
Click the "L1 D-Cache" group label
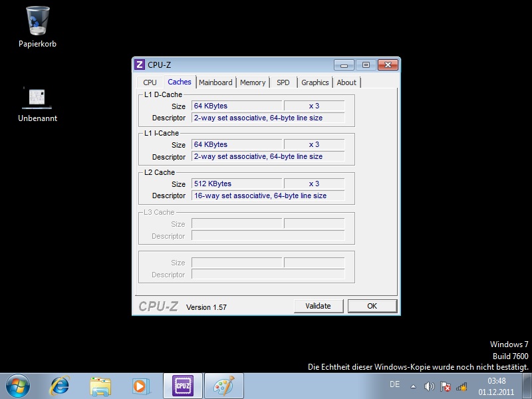(x=163, y=94)
